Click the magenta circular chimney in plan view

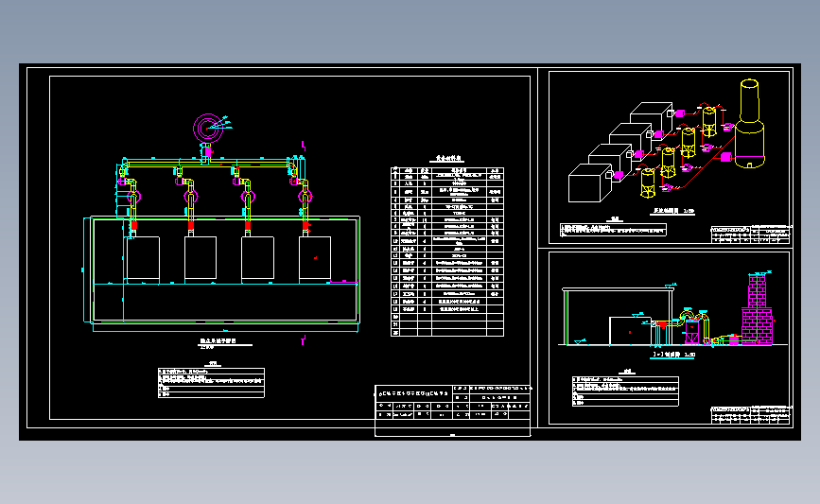[x=208, y=128]
